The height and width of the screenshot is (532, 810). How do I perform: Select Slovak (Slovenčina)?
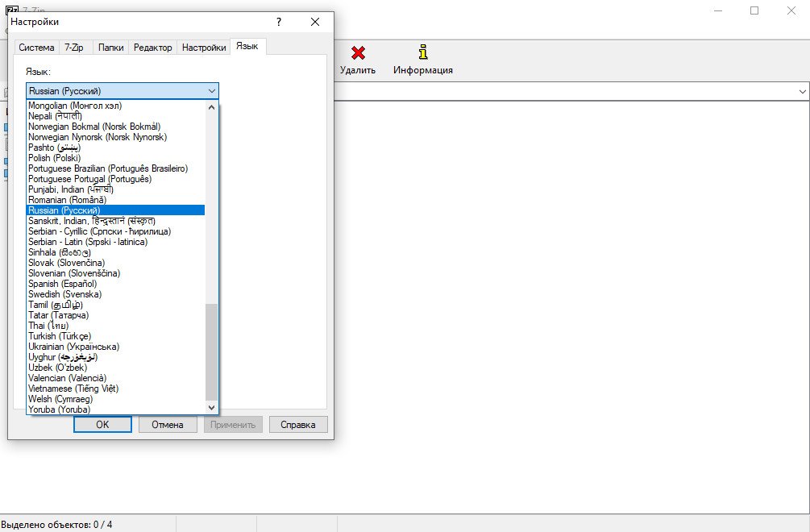[116, 263]
